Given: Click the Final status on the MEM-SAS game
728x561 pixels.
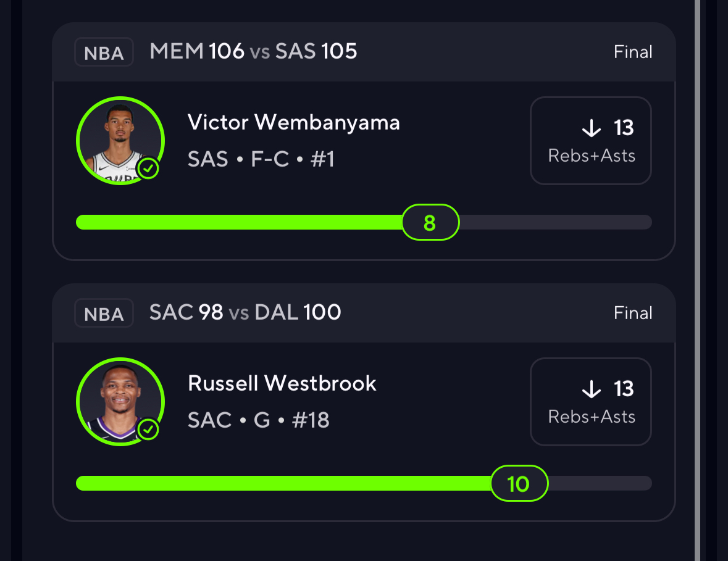Looking at the screenshot, I should (633, 52).
